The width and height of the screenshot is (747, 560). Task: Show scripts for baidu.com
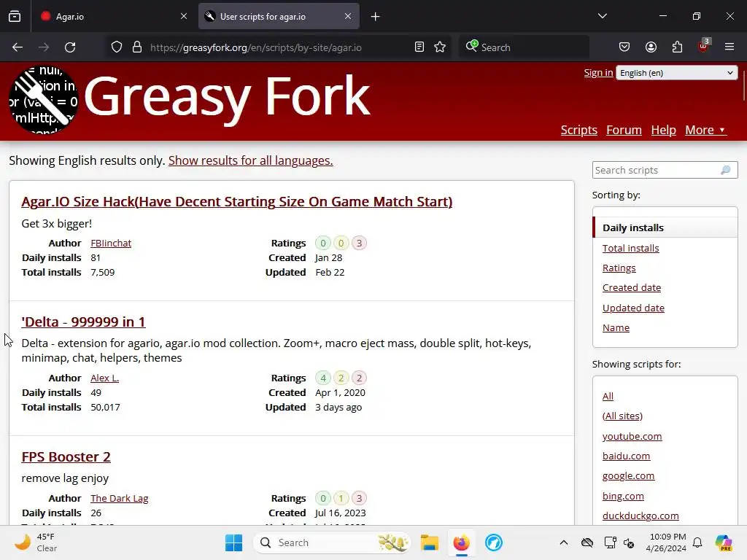coord(626,456)
